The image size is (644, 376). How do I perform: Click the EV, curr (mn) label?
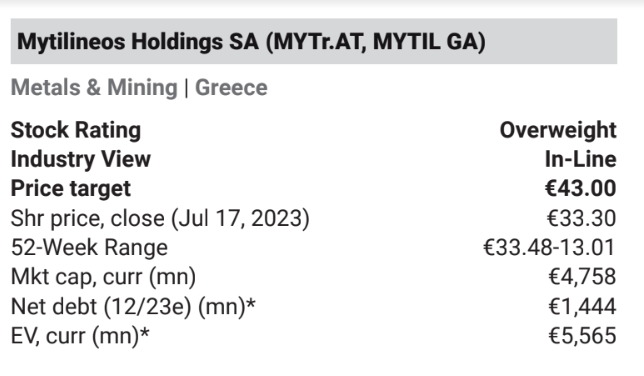80,336
